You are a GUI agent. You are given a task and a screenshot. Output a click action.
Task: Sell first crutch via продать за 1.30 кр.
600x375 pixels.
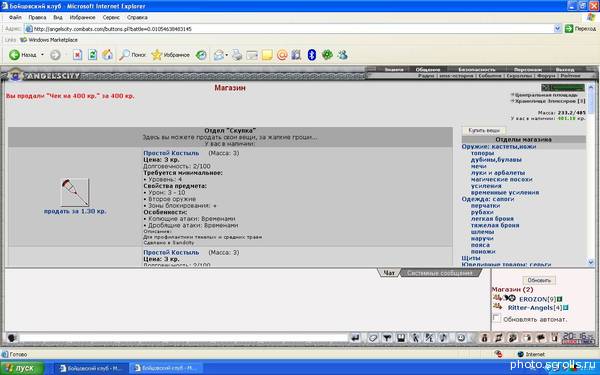[75, 211]
